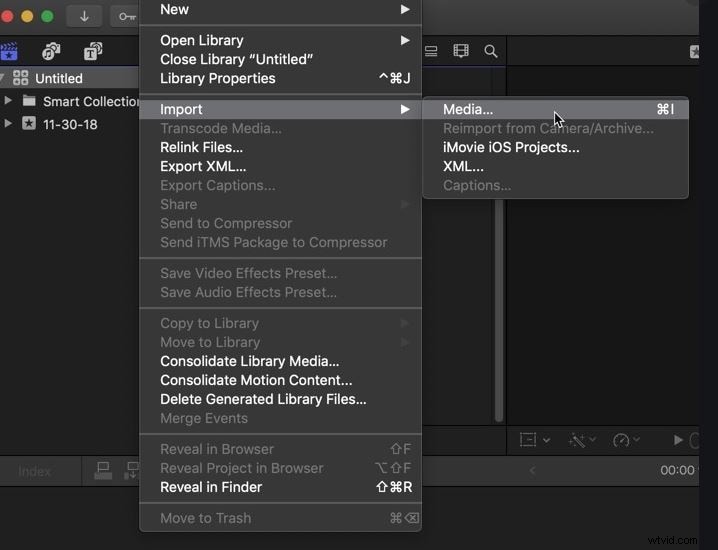Select the Untitled library row

coord(69,78)
